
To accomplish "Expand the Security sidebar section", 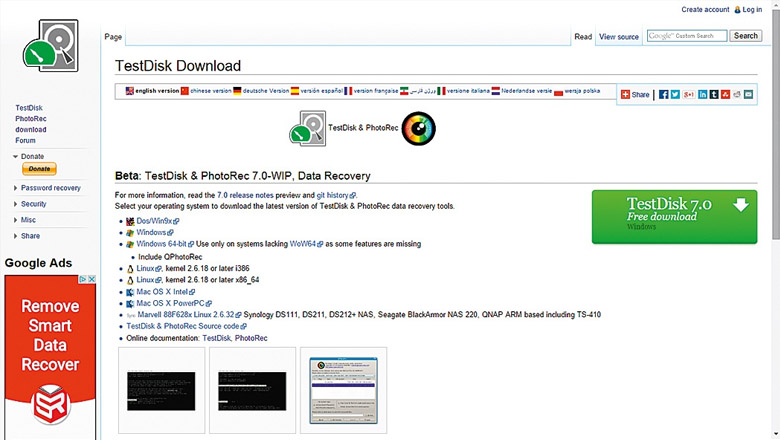I will coord(15,204).
